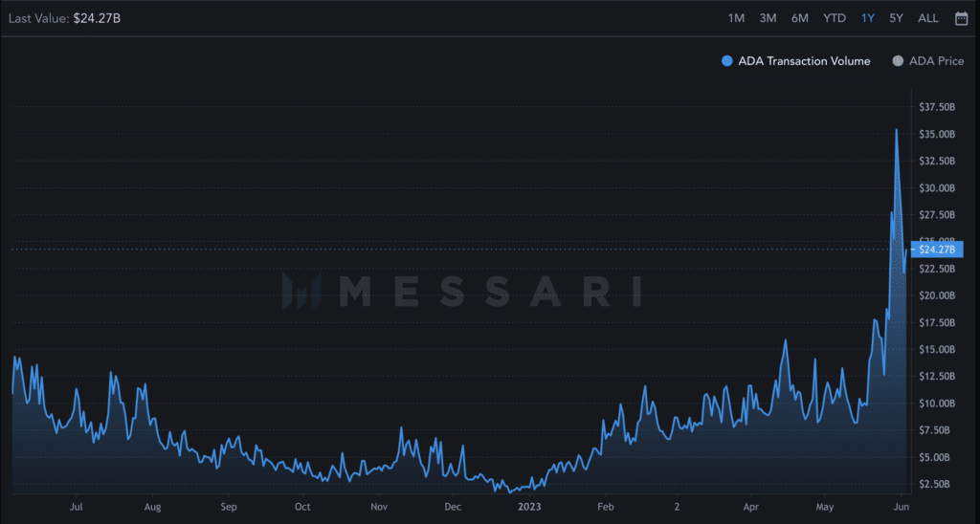The image size is (980, 524).
Task: Click the chart peak near $35.00B
Action: coord(896,130)
